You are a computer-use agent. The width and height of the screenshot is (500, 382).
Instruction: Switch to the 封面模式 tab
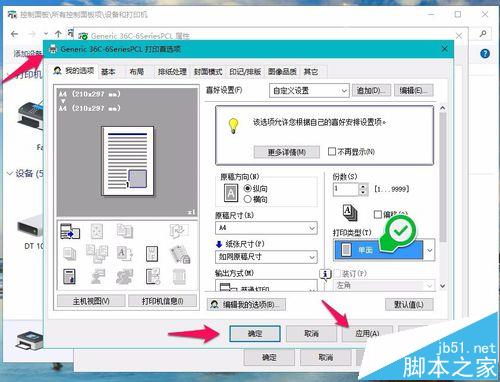click(208, 71)
